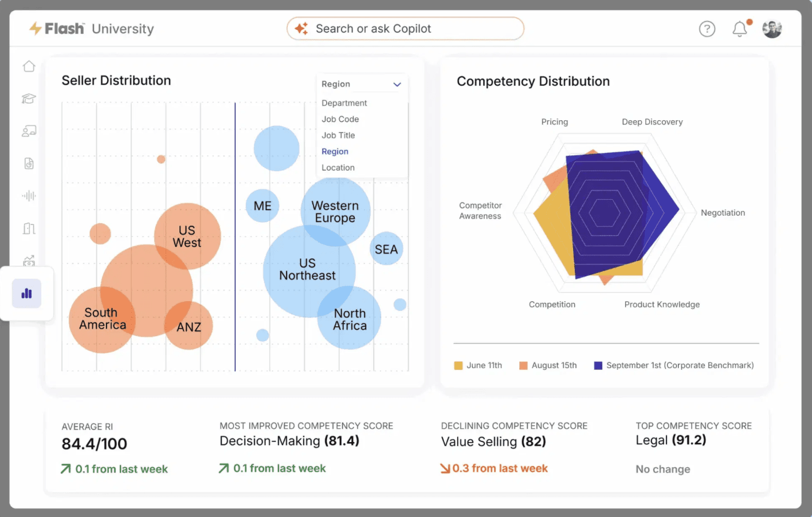
Task: Click the US West bubble
Action: 187,236
